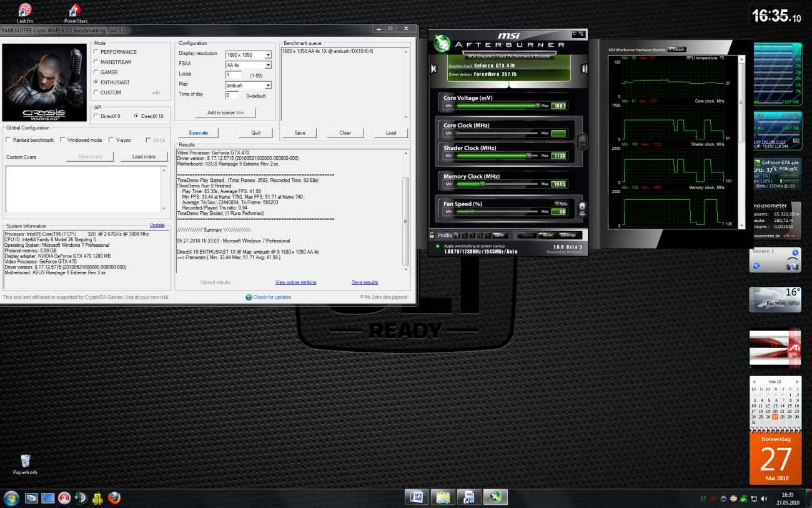The image size is (812, 508).
Task: Open the Papierkorb recycle bin icon
Action: pyautogui.click(x=26, y=464)
